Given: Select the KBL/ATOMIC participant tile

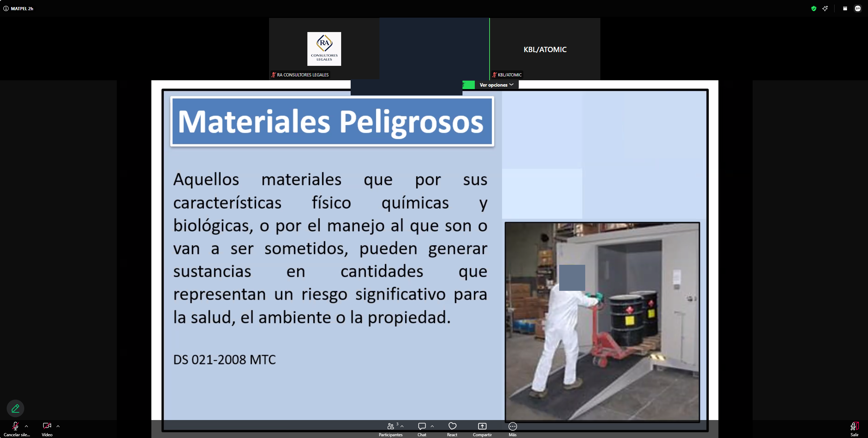Looking at the screenshot, I should 545,49.
